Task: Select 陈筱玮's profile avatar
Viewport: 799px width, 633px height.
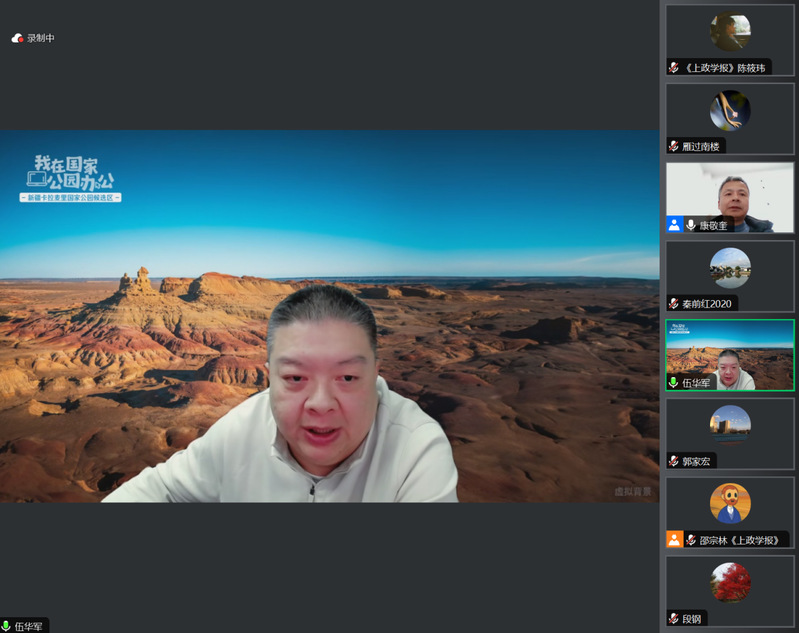Action: coord(730,32)
